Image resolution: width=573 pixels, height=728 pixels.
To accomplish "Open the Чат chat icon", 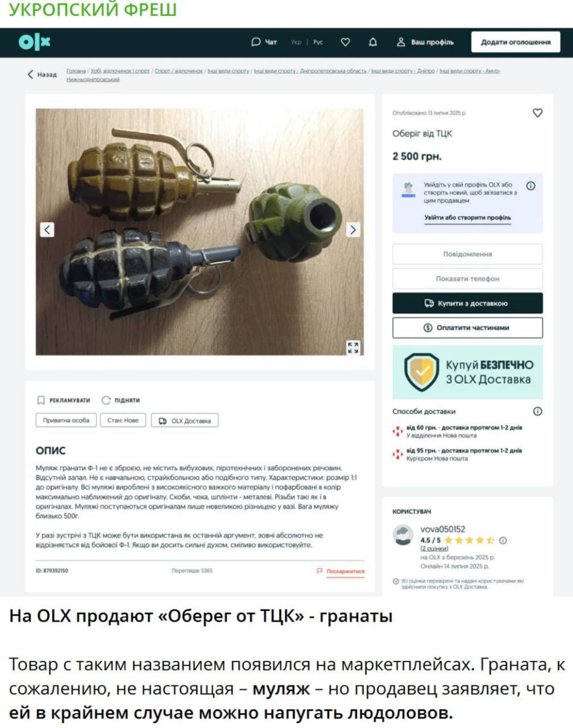I will click(264, 42).
